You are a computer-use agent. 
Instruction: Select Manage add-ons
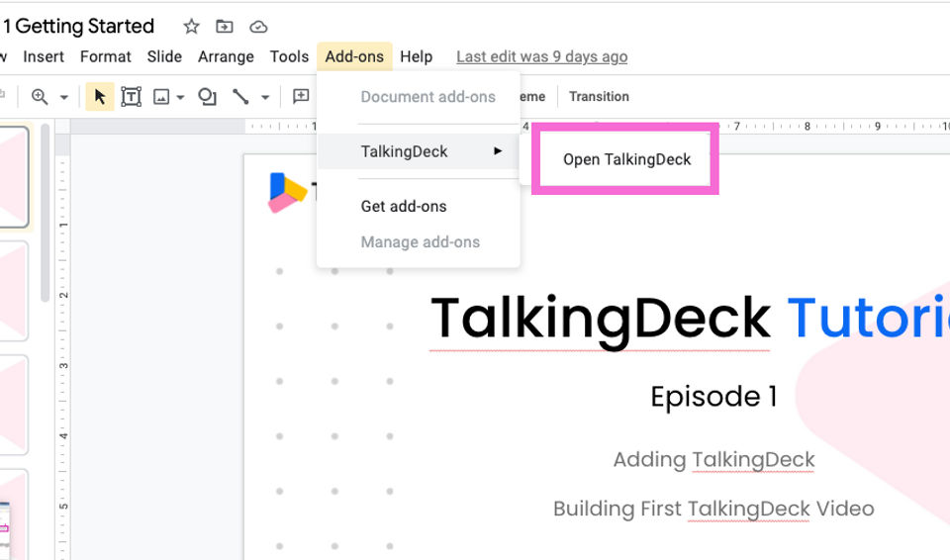pyautogui.click(x=419, y=242)
